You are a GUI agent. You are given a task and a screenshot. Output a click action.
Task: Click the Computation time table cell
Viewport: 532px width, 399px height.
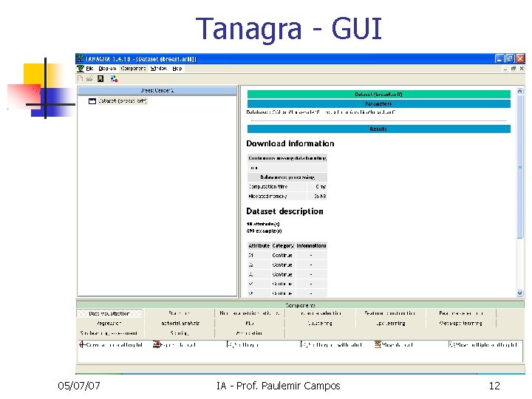click(277, 187)
